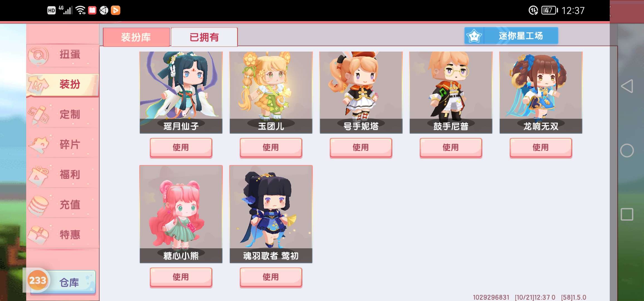Open the 仓库 warehouse button
This screenshot has height=301, width=644.
click(x=63, y=282)
